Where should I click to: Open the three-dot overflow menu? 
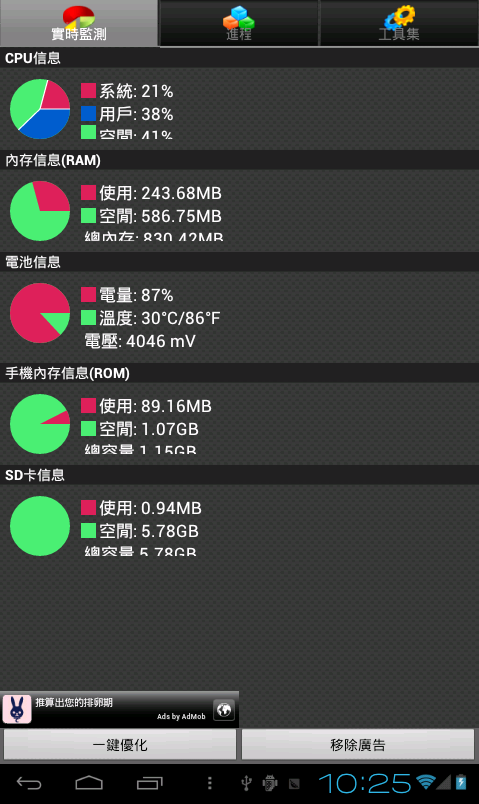tap(209, 783)
